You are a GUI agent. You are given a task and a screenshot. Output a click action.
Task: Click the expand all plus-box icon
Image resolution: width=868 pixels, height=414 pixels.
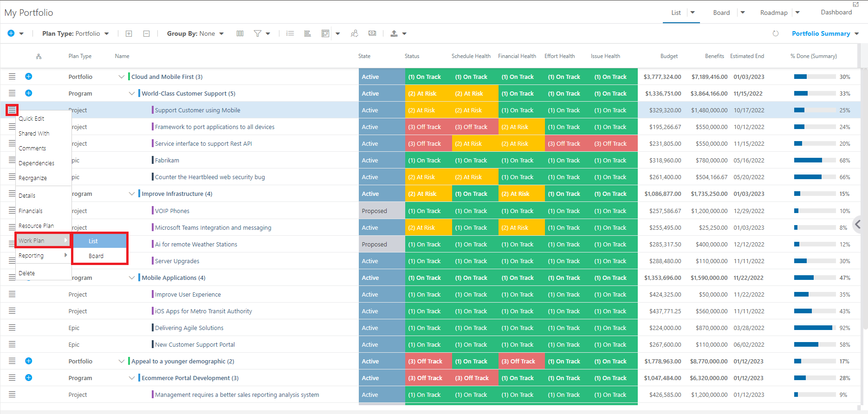[129, 33]
